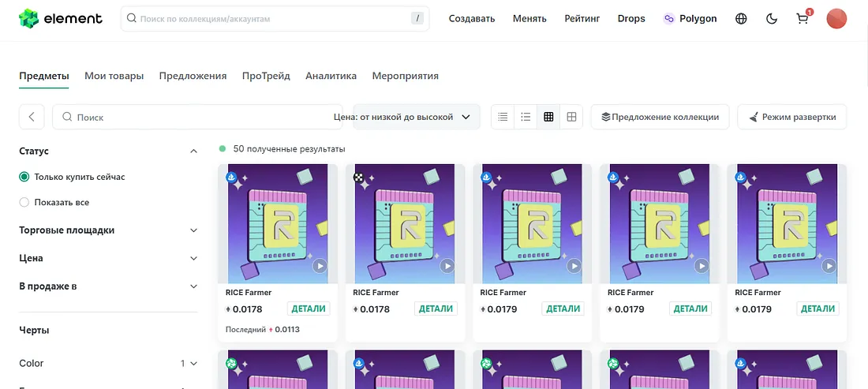
Task: Focus the Поиск по коллекциям/аккаунтам search field
Action: click(275, 18)
